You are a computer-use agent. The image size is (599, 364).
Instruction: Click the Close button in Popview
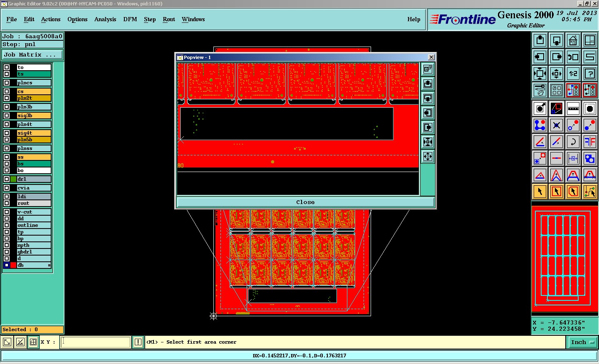[305, 202]
